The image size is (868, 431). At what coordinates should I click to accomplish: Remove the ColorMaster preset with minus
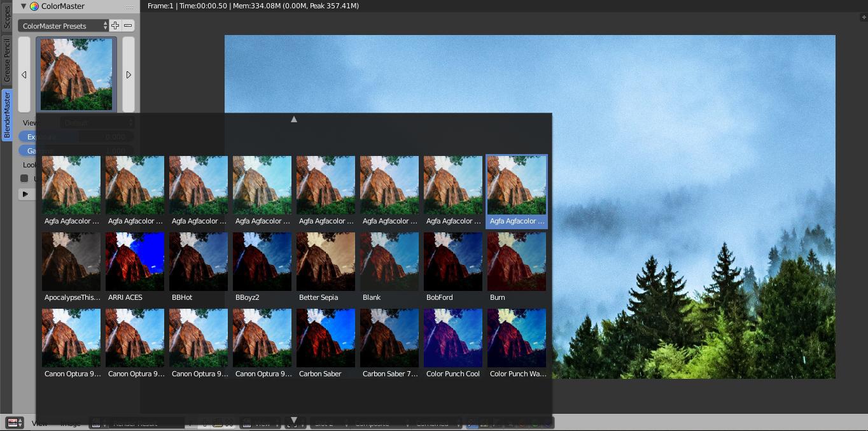pyautogui.click(x=128, y=25)
